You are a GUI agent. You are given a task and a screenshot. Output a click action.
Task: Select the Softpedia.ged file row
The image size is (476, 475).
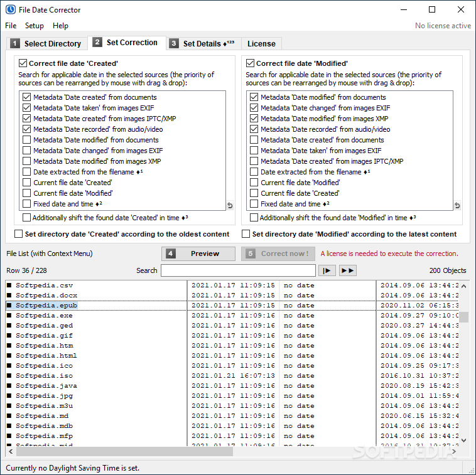232,325
